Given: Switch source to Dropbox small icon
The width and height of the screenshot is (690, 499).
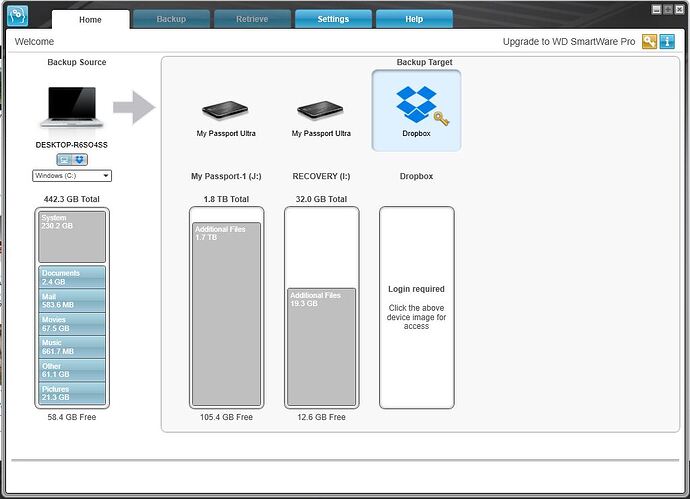Looking at the screenshot, I should (x=80, y=160).
